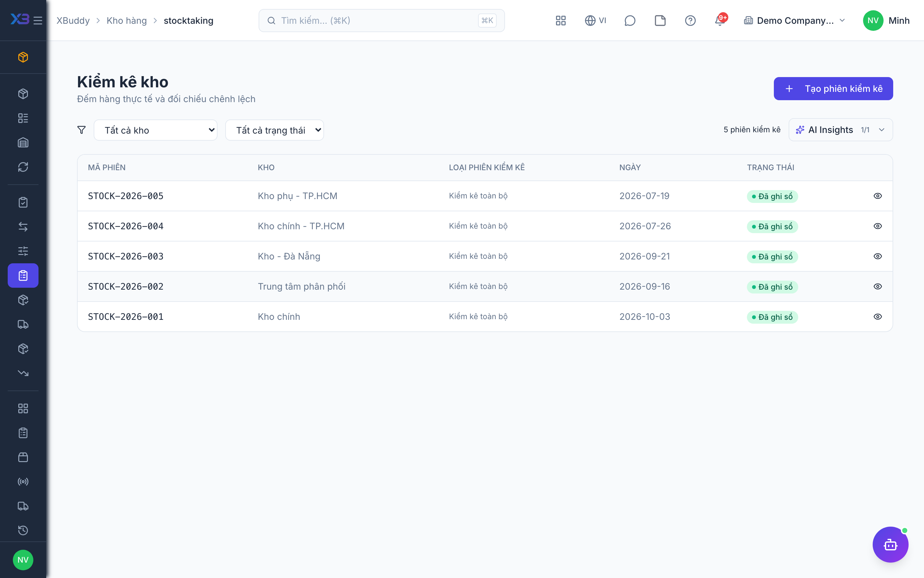
Task: Open the sliders adjustment sidebar icon
Action: pyautogui.click(x=23, y=251)
